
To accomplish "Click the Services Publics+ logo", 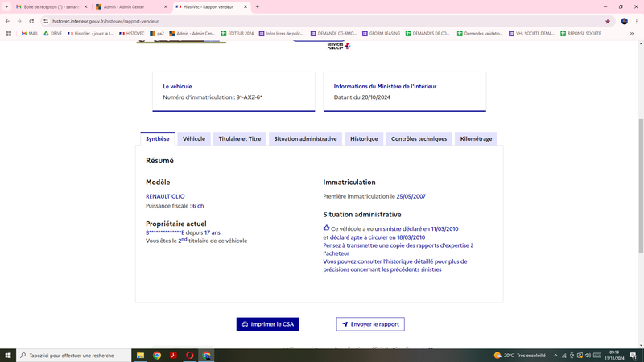I will click(x=338, y=46).
